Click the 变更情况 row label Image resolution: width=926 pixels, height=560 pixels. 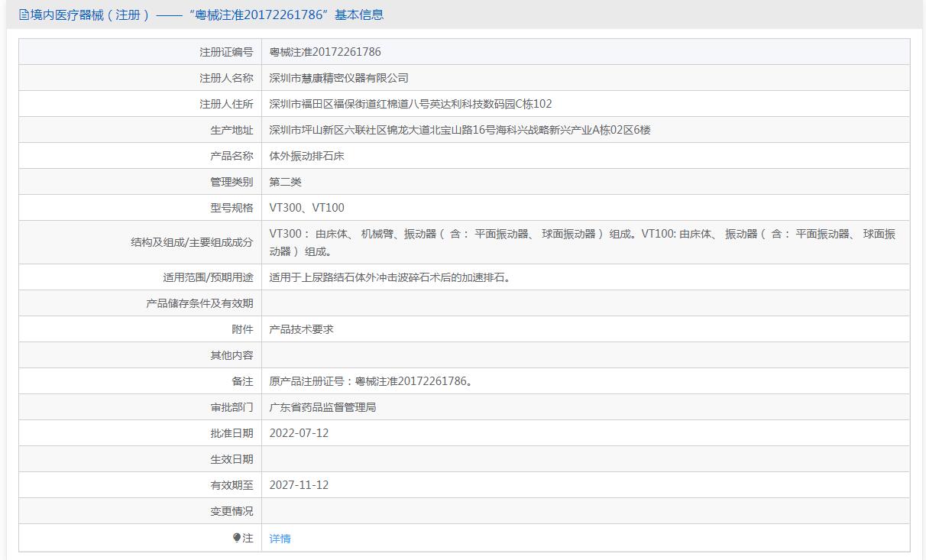(231, 511)
